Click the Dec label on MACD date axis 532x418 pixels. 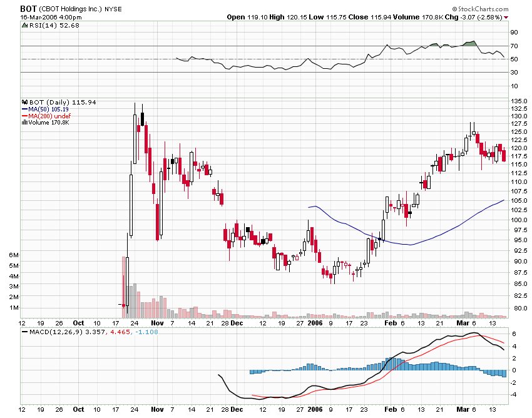237,409
